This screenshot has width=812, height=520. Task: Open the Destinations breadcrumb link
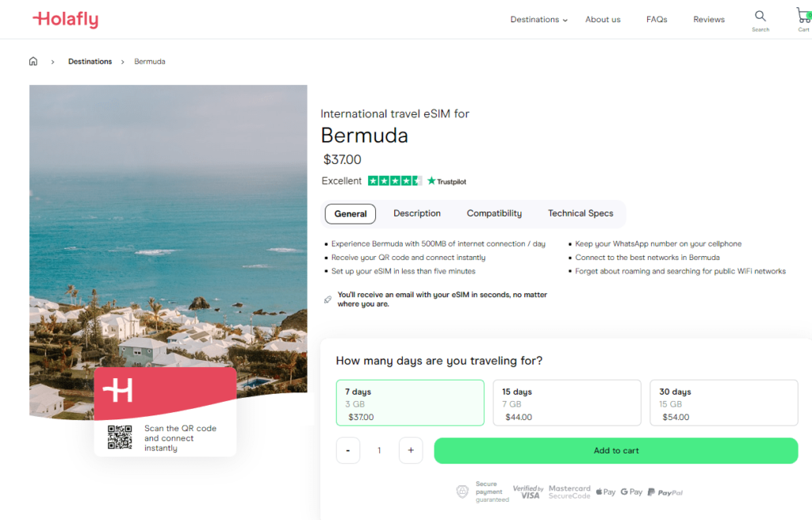[90, 61]
